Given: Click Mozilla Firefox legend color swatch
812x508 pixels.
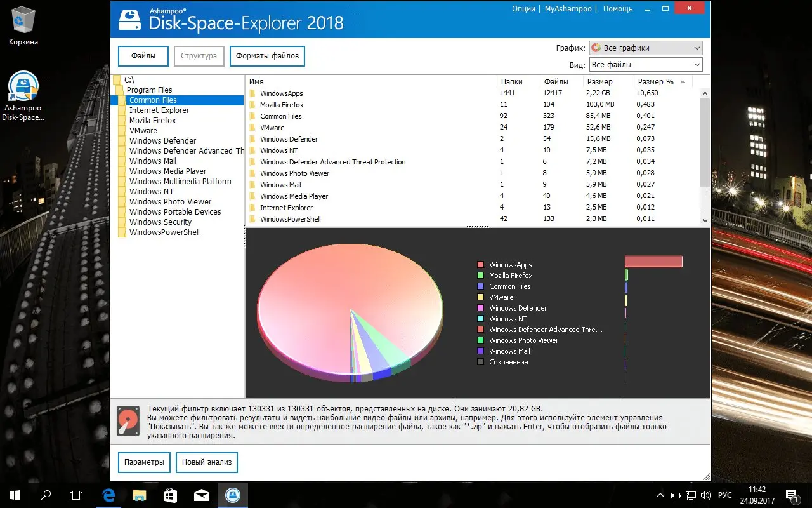Looking at the screenshot, I should tap(481, 276).
